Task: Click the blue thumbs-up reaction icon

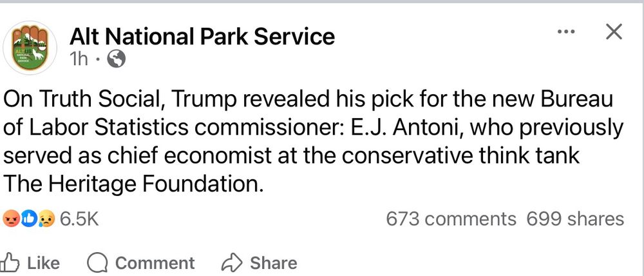Action: tap(29, 219)
